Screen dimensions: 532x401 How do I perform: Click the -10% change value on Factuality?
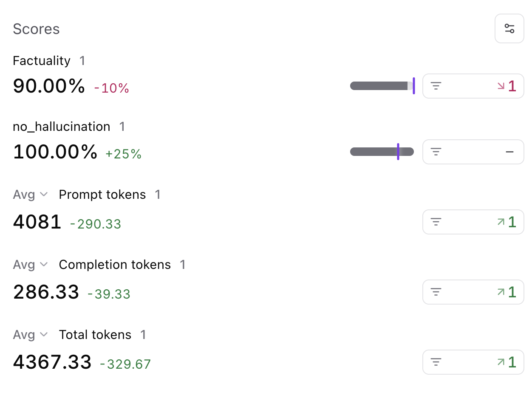111,88
